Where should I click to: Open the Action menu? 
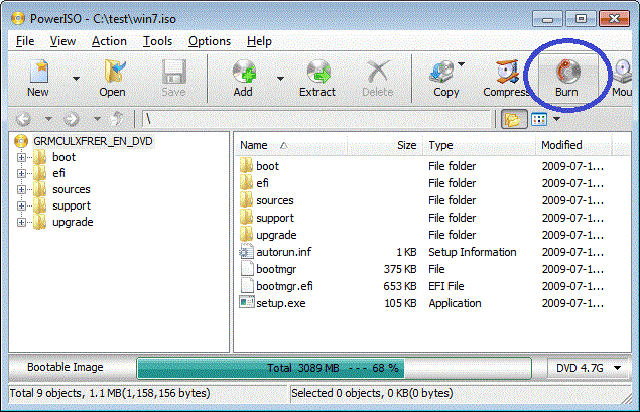109,41
